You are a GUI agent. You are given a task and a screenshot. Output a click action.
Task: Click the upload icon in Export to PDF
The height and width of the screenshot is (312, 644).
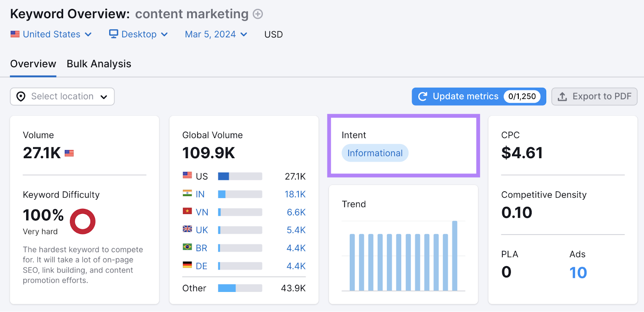tap(562, 97)
